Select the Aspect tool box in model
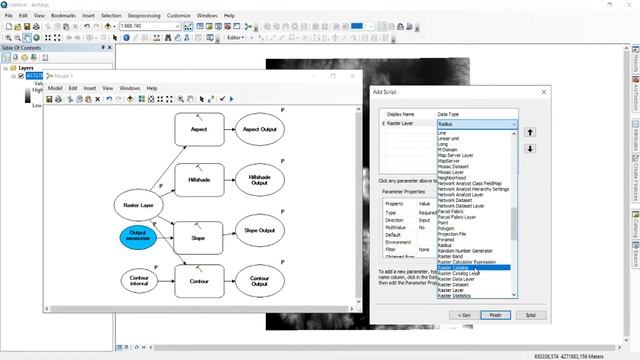This screenshot has width=640, height=360. [x=199, y=129]
